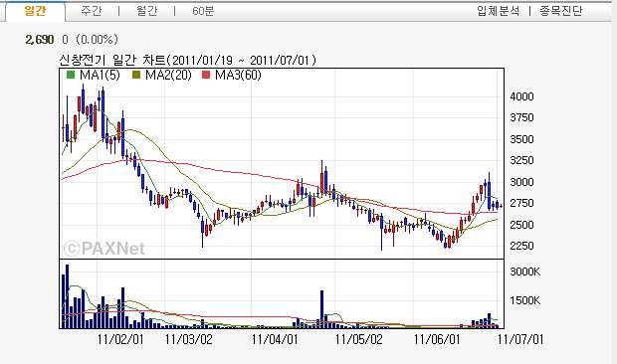
Task: Click the red MA3(60) legend swatch
Action: 206,75
